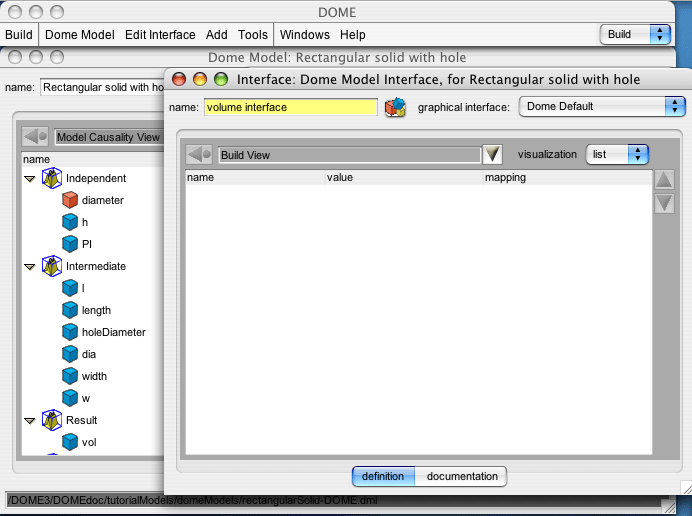692x516 pixels.
Task: Click the blue cube icon beside dia
Action: 70,354
